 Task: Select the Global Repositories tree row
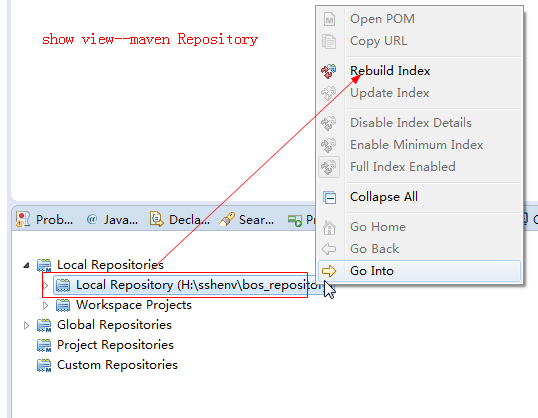(x=105, y=325)
